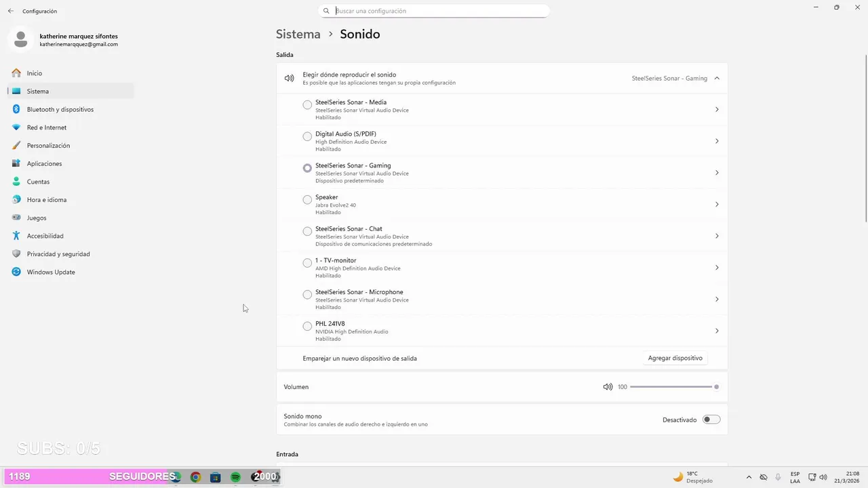Image resolution: width=868 pixels, height=488 pixels.
Task: Select Digital Audio (S/PDIF) radio button
Action: (x=307, y=137)
